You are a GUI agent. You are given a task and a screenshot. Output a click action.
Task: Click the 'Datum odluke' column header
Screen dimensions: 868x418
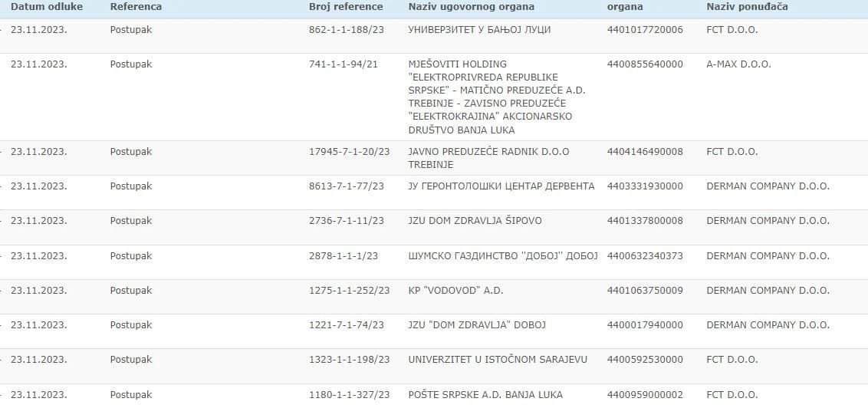pos(47,7)
